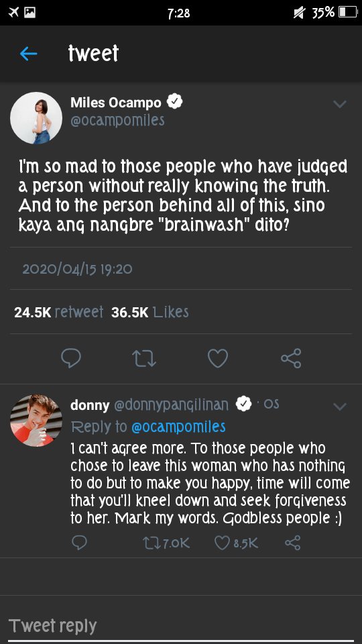Like Miles Ocampo's tweet with heart
This screenshot has width=362, height=644.
217,358
